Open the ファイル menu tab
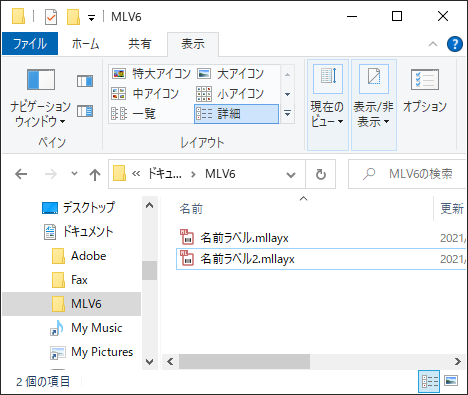468x395 pixels. [x=30, y=44]
